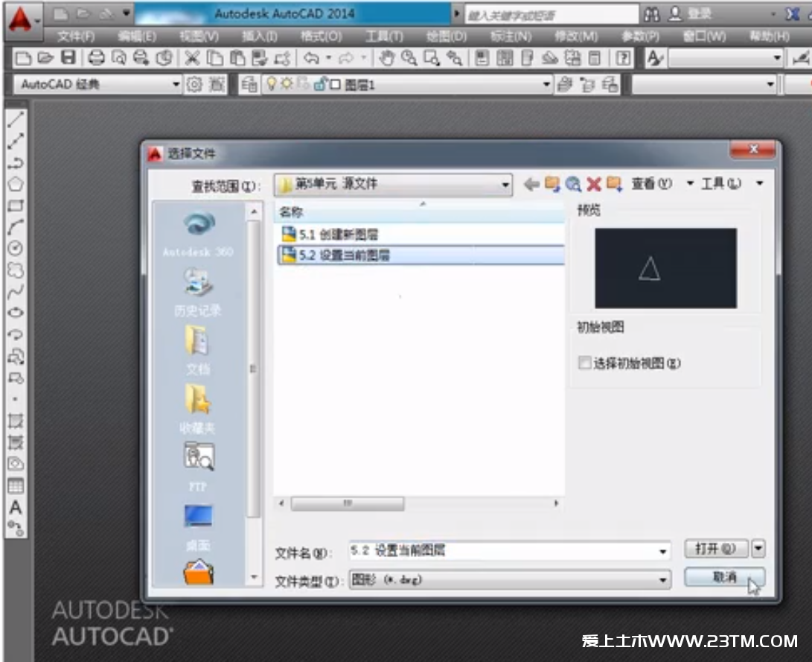Select the Hatch tool in draw toolbar
Image resolution: width=812 pixels, height=662 pixels.
point(15,421)
